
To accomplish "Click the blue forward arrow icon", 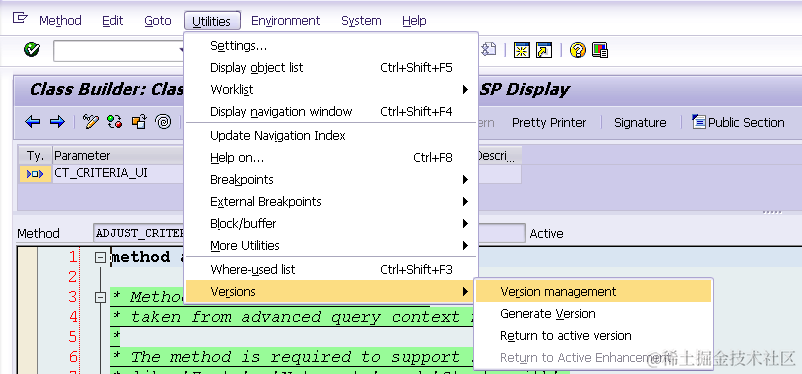I will (x=57, y=122).
